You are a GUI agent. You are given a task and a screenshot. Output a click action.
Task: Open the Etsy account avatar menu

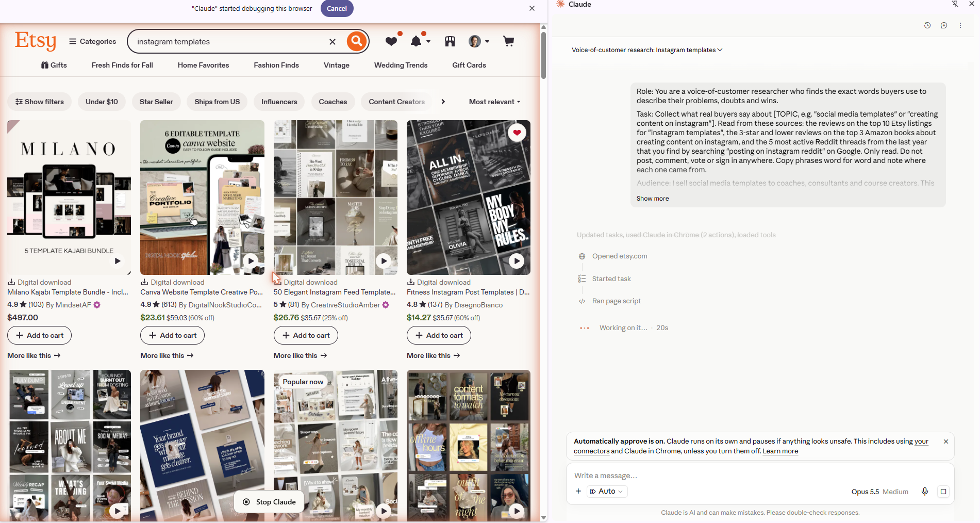(478, 41)
